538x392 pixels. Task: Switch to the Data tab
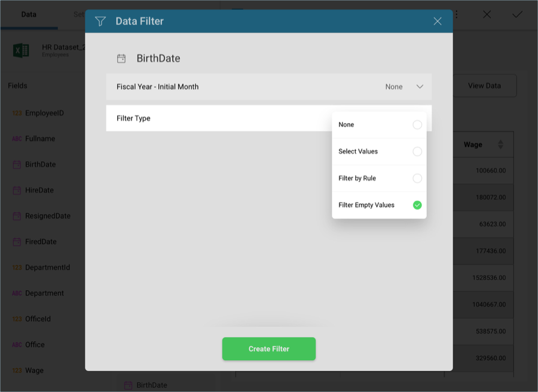29,14
